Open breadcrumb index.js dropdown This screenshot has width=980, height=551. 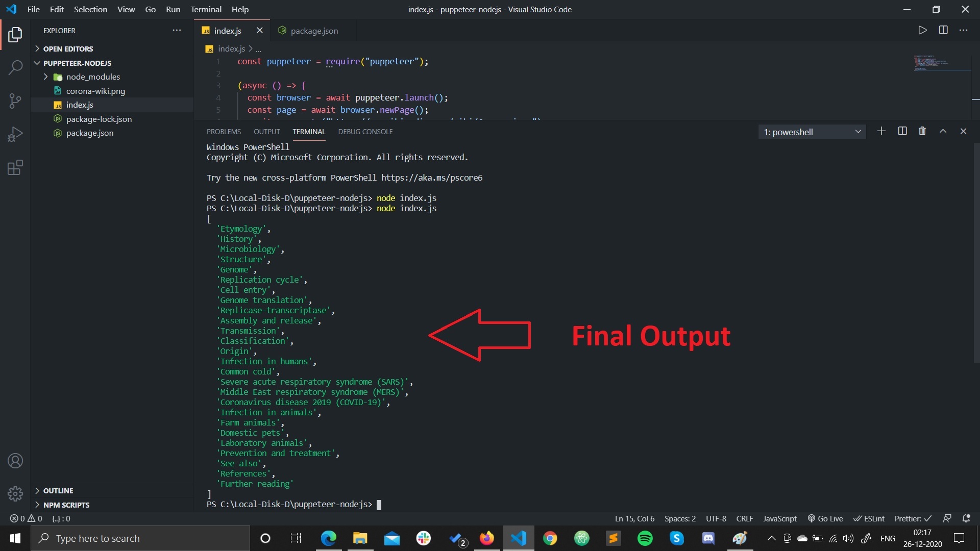232,49
